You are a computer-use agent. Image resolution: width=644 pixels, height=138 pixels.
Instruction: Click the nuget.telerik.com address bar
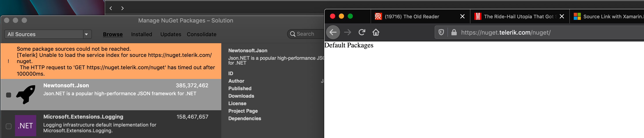pyautogui.click(x=525, y=32)
